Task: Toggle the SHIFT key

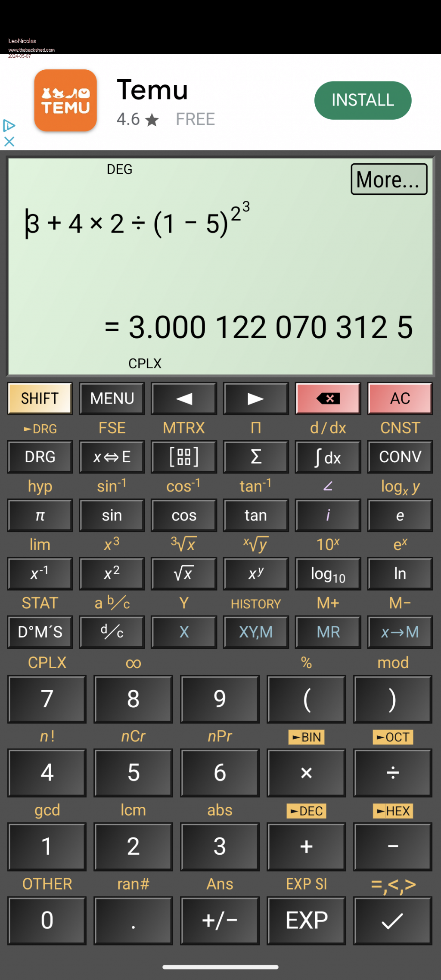Action: click(40, 399)
